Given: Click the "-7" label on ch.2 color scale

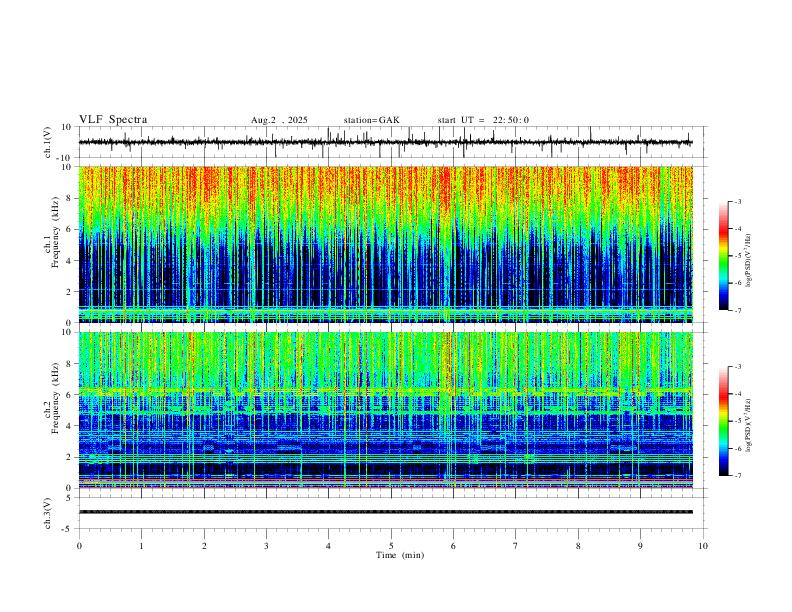Looking at the screenshot, I should click(x=738, y=476).
